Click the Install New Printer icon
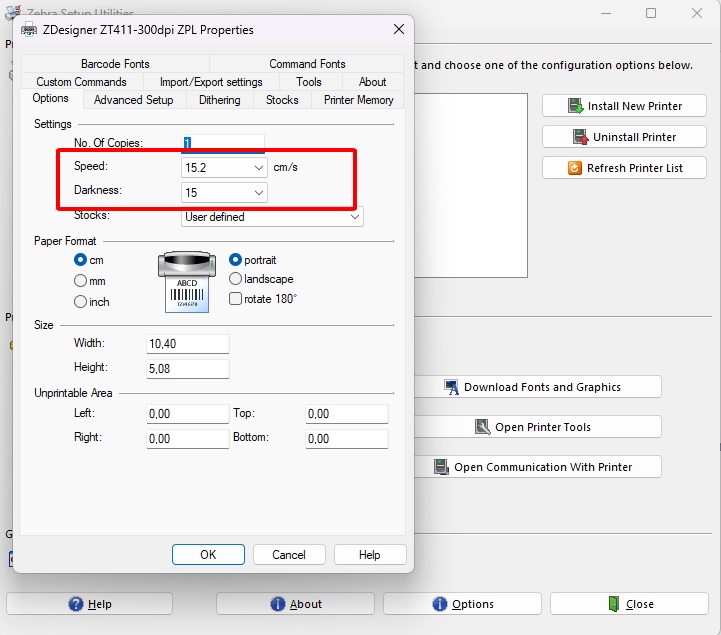 pyautogui.click(x=576, y=106)
